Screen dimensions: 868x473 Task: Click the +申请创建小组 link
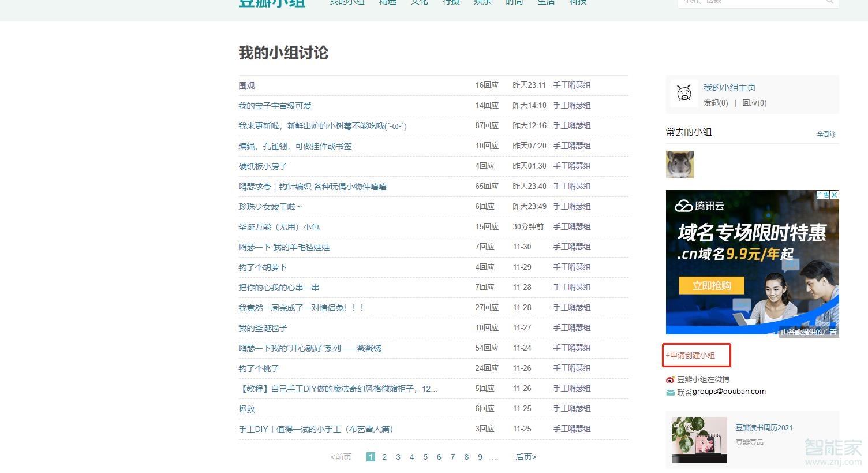[696, 356]
